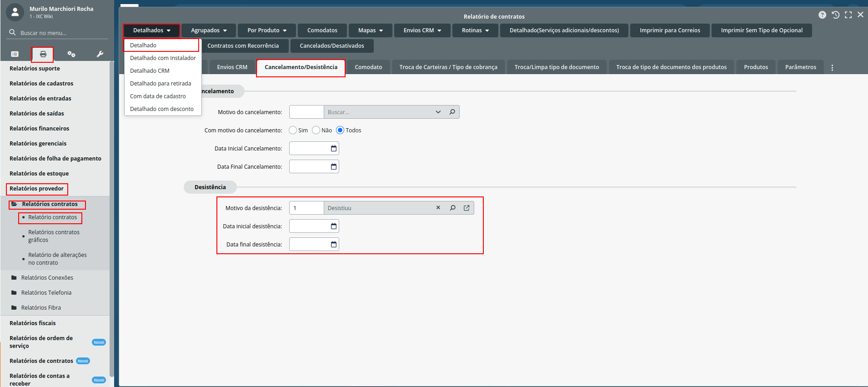Open calendar for Data Inicial Cancelamento
Image resolution: width=868 pixels, height=387 pixels.
(x=333, y=148)
